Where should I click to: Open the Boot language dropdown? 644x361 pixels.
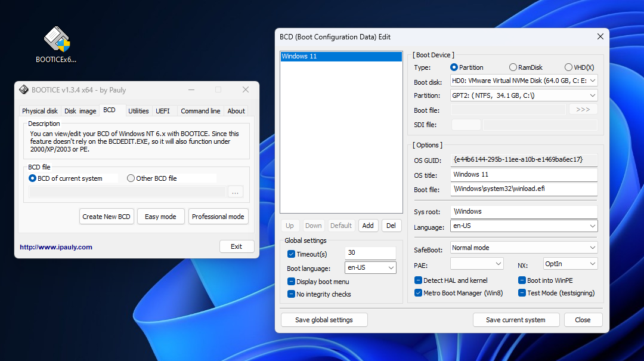coord(370,267)
